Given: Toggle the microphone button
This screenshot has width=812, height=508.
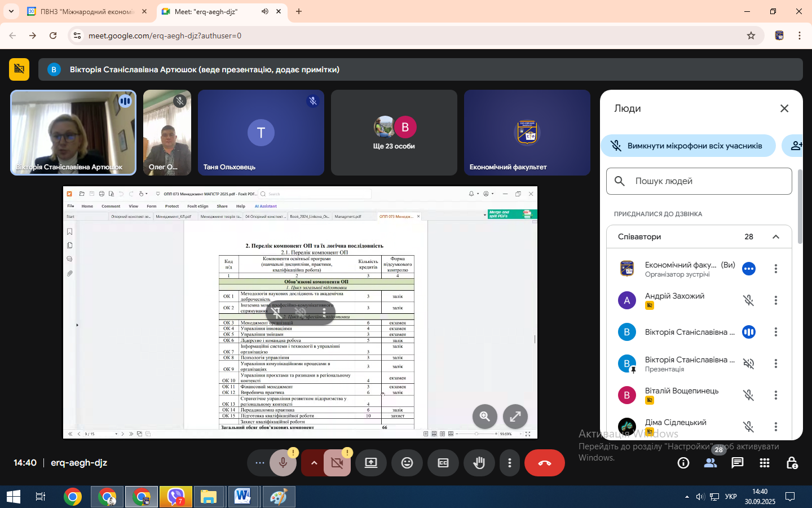Looking at the screenshot, I should click(x=283, y=463).
